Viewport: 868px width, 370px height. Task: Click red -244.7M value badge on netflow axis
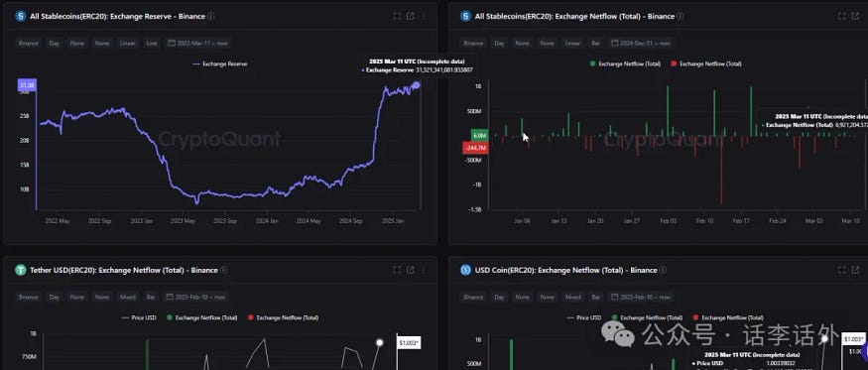pos(475,148)
